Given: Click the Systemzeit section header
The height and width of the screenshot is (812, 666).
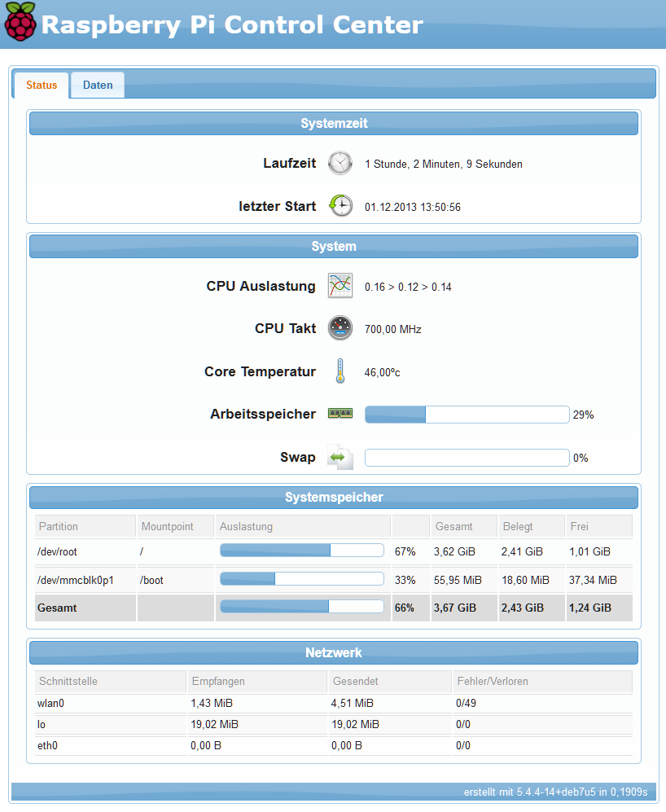Looking at the screenshot, I should click(334, 123).
